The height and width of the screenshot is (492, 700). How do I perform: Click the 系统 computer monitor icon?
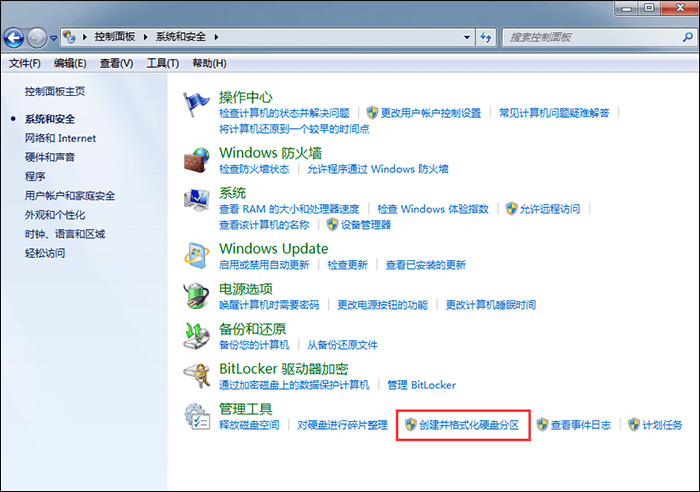pyautogui.click(x=196, y=200)
